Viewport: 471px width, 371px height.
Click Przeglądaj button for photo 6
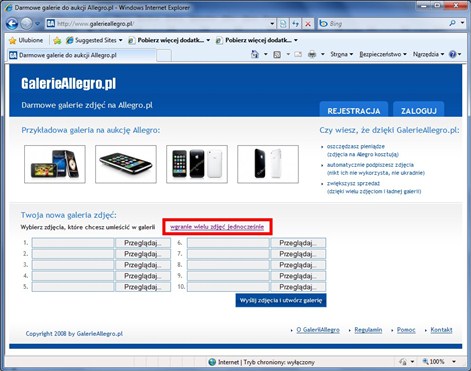(x=298, y=243)
